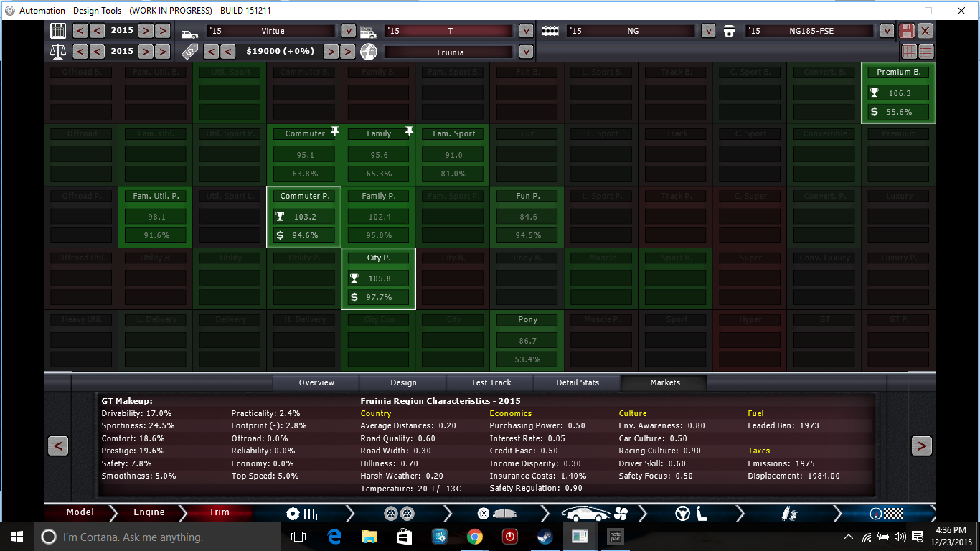Screen dimensions: 980x551
Task: Open the brakes step icon
Action: coord(495,514)
